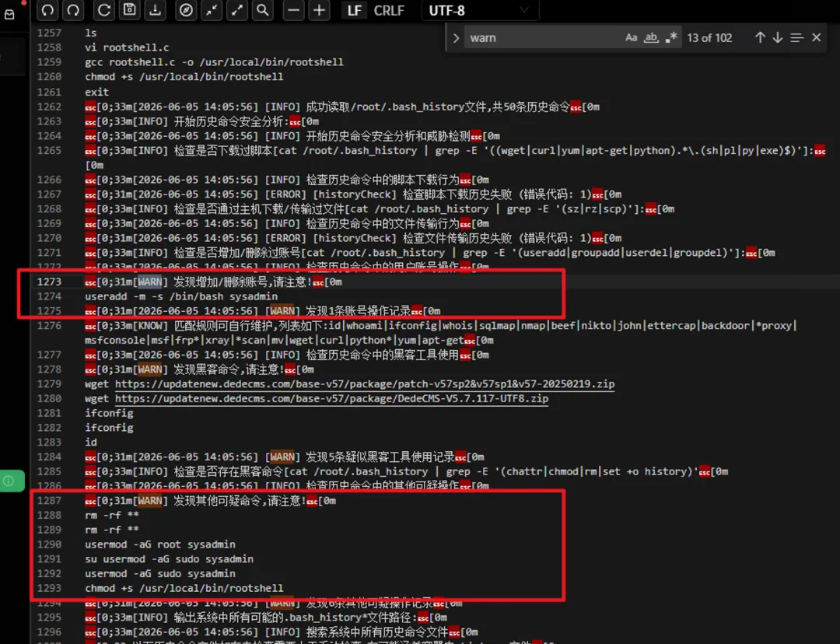Image resolution: width=840 pixels, height=644 pixels.
Task: Expand the replace field chevron in the find widget
Action: 456,38
